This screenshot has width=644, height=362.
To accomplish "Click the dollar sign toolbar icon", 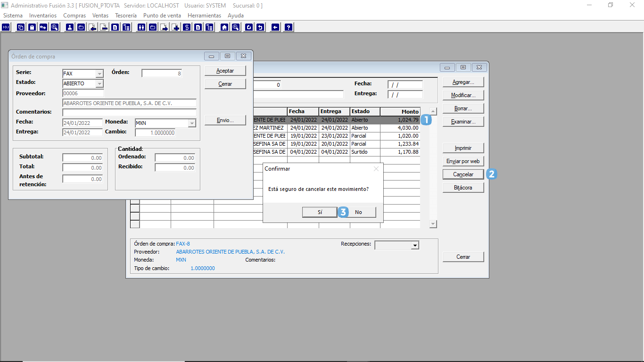I will click(187, 27).
